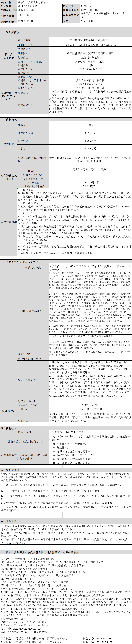Click the 一、转让方简况 section header
This screenshot has height=644, width=132.
pyautogui.click(x=10, y=33)
